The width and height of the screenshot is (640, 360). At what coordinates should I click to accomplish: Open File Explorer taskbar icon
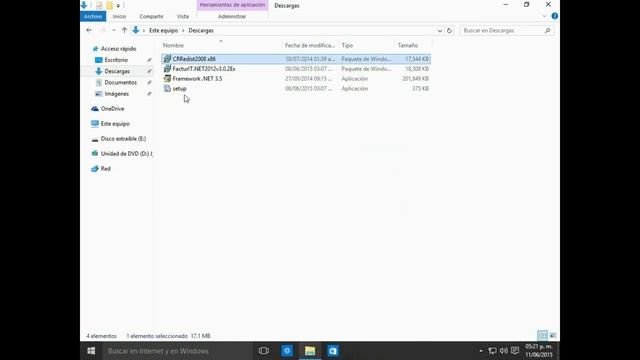pyautogui.click(x=310, y=351)
